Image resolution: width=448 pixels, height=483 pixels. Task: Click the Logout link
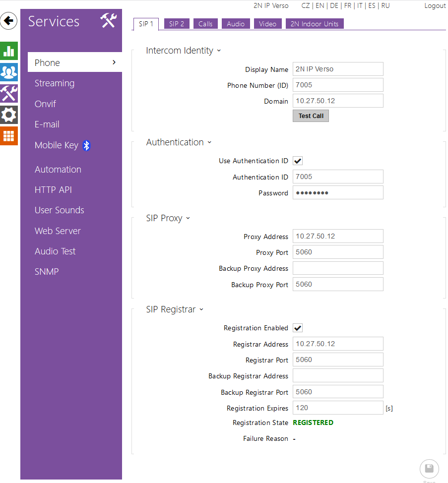435,6
